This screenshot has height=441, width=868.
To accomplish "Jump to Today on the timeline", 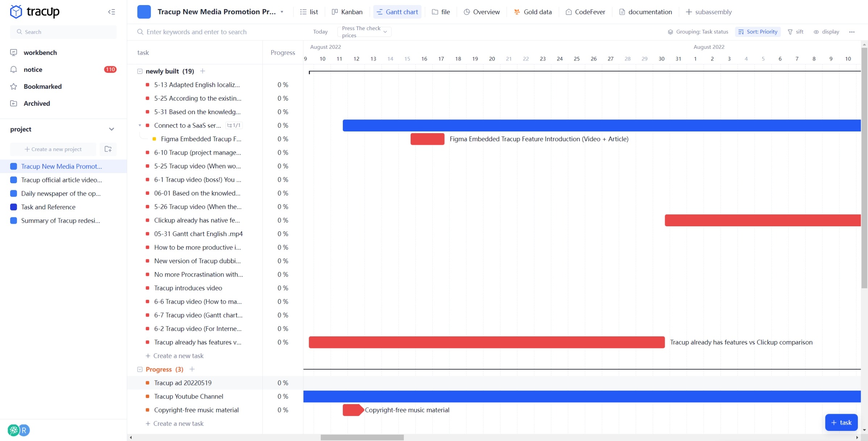I will [x=320, y=32].
